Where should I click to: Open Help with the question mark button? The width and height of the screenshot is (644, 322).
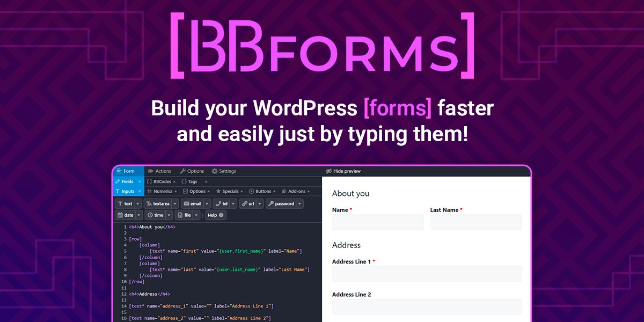tap(216, 215)
